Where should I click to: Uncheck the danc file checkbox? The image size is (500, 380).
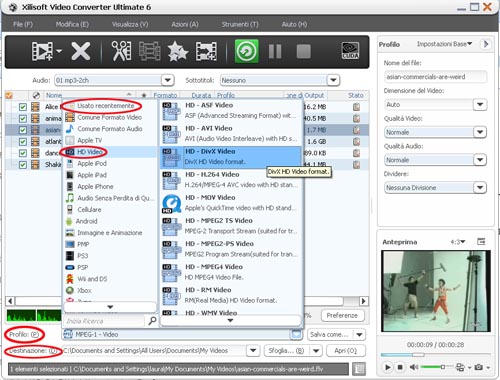pos(23,153)
